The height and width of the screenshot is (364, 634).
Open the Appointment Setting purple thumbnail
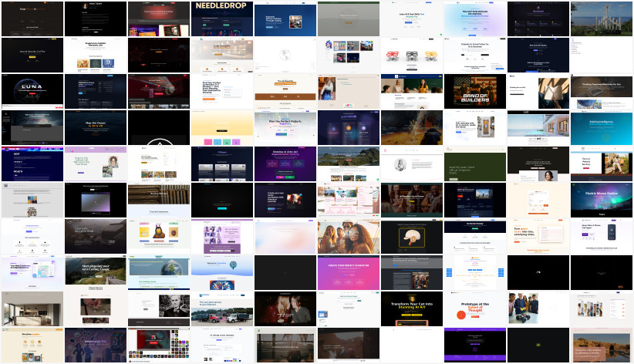click(x=285, y=163)
